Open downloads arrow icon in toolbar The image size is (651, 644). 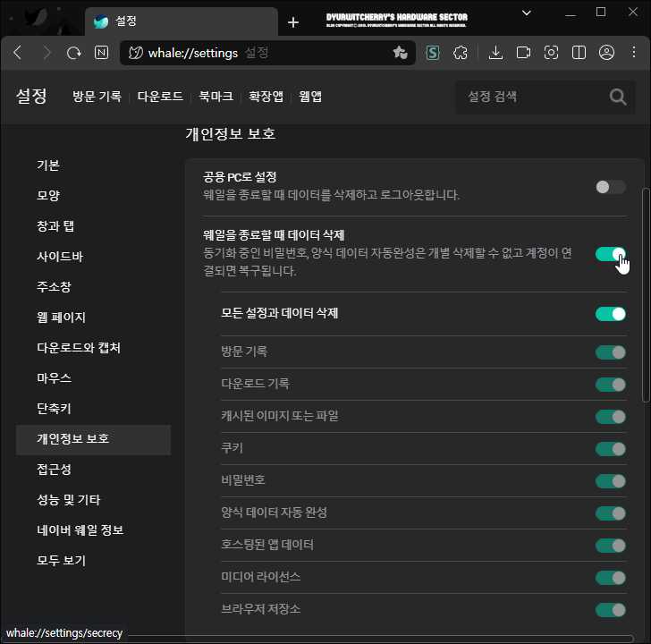[x=495, y=53]
